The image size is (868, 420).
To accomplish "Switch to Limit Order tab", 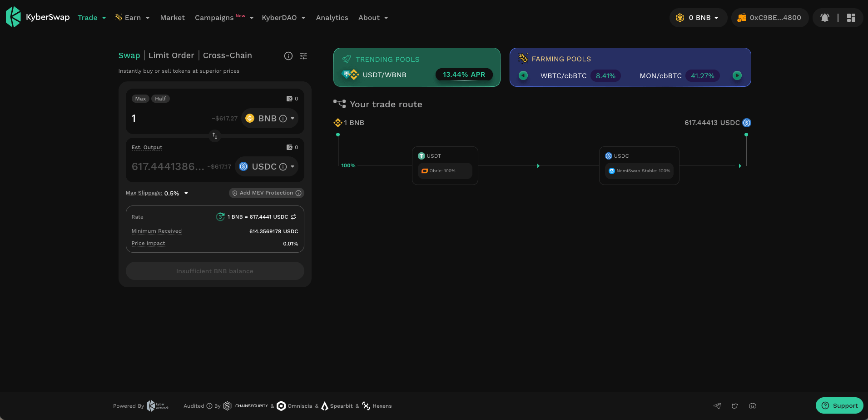I will [x=171, y=55].
